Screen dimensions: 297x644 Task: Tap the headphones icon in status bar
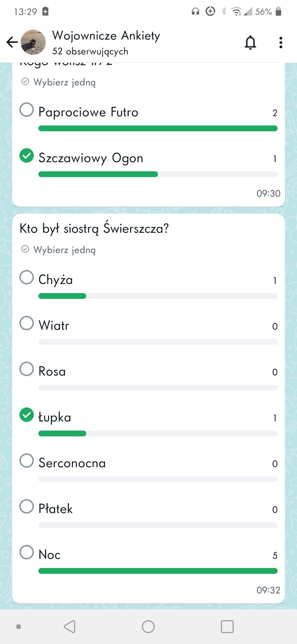click(x=196, y=12)
